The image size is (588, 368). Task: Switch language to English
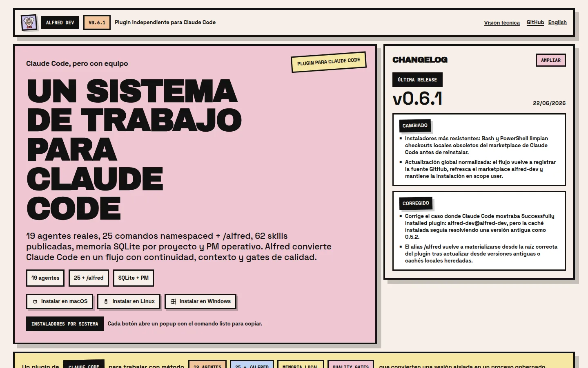557,22
